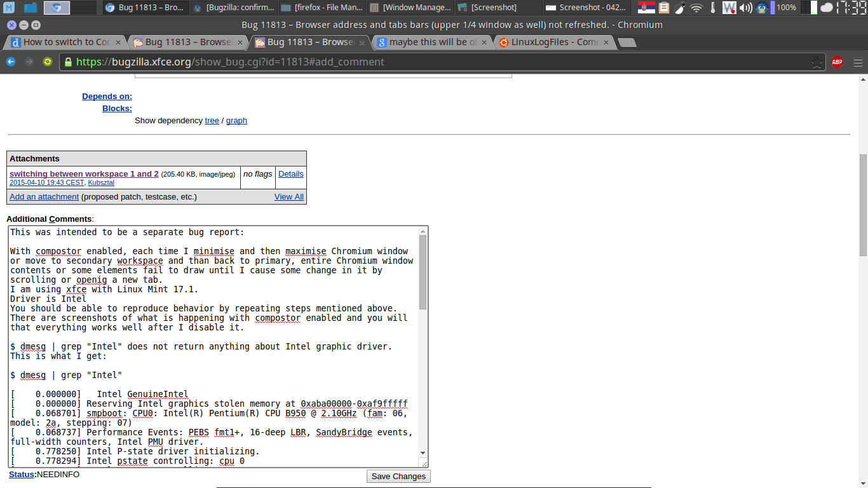Open the dependency tree link
868x488 pixels.
212,121
